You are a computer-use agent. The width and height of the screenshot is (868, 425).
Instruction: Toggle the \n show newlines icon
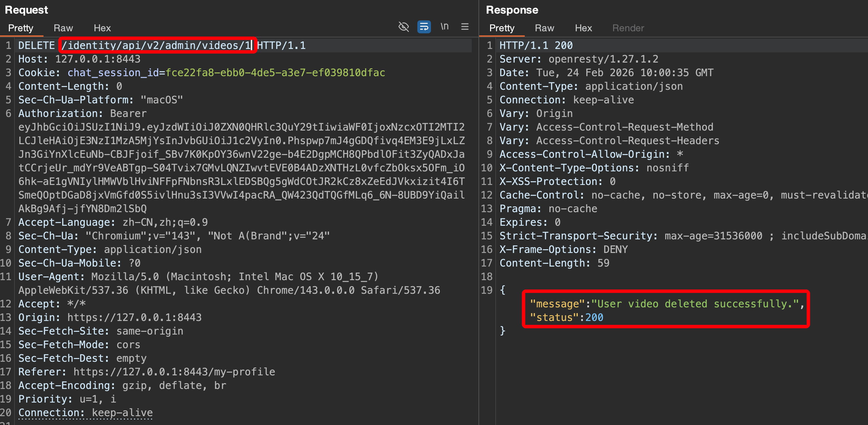point(445,27)
